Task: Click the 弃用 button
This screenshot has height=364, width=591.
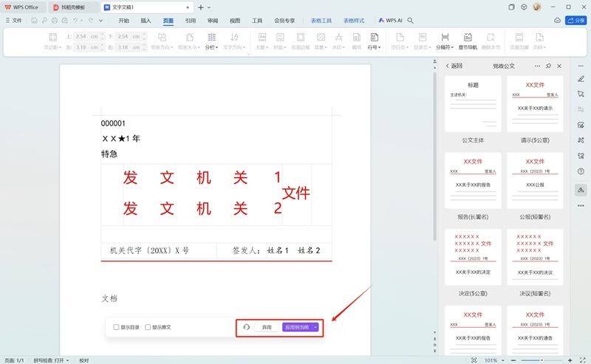Action: click(267, 327)
